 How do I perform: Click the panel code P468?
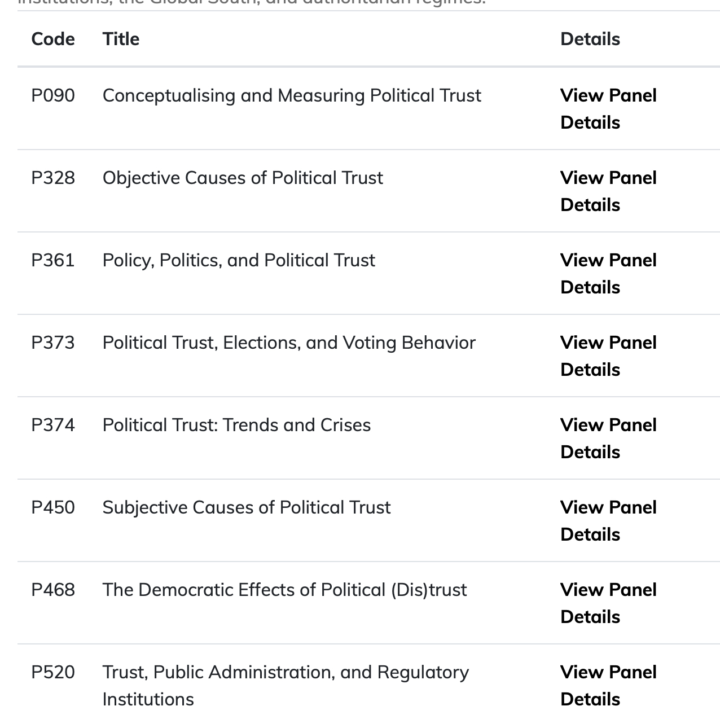(53, 590)
